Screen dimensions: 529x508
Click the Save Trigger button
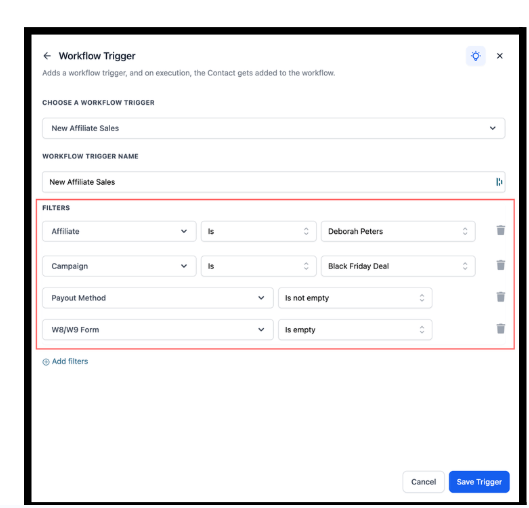[479, 482]
